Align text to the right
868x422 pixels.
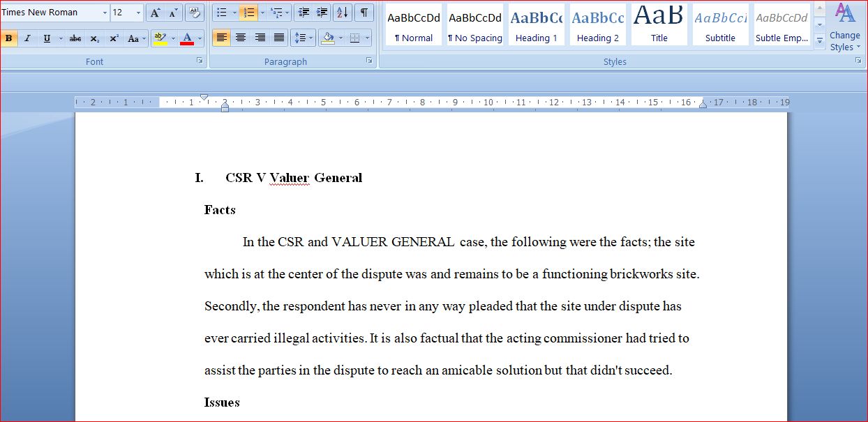[x=260, y=38]
